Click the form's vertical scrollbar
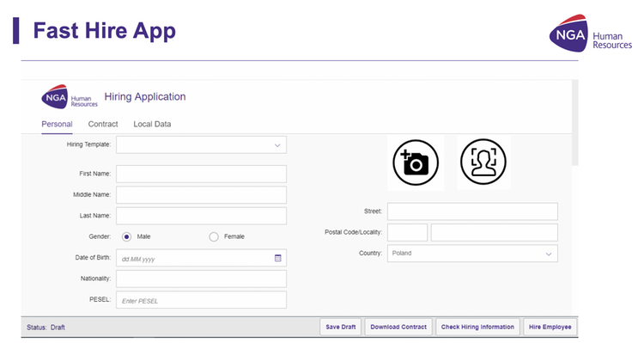 tap(575, 123)
